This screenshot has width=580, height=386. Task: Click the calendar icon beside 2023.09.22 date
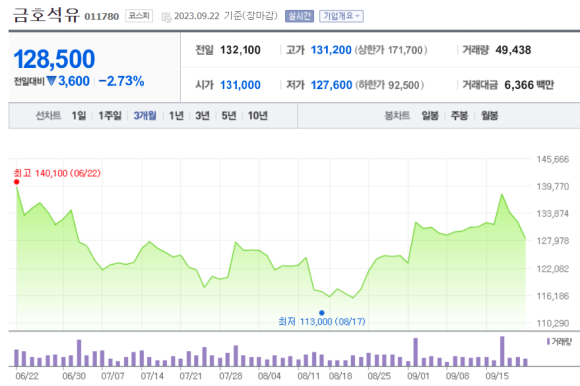166,17
